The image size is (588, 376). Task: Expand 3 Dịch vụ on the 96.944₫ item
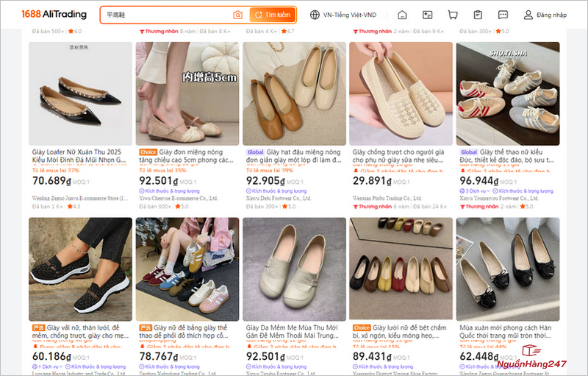click(x=475, y=191)
